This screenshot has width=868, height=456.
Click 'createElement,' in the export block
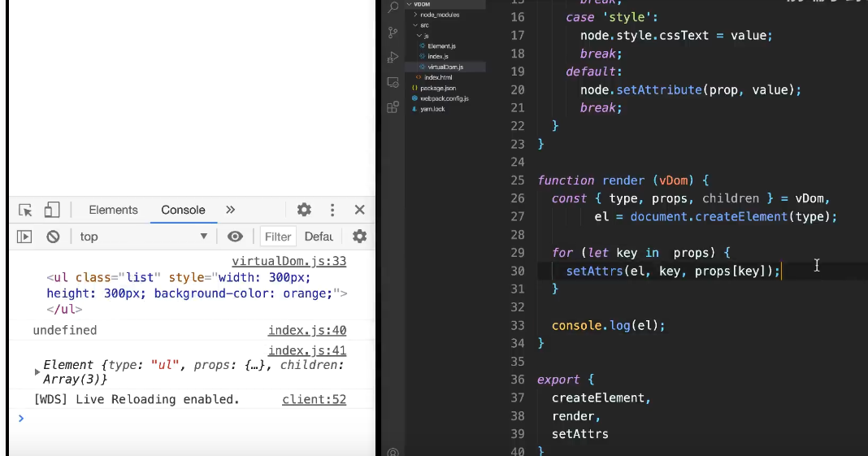point(601,398)
